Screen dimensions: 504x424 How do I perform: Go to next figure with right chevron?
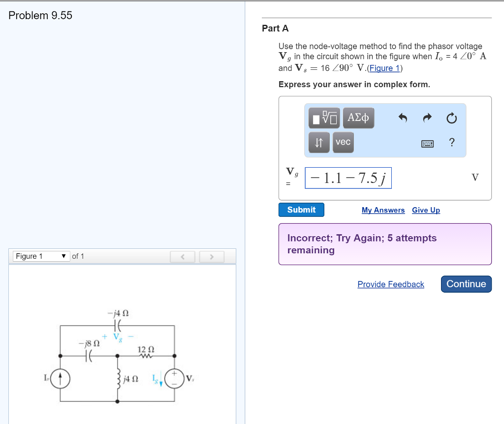coord(212,256)
